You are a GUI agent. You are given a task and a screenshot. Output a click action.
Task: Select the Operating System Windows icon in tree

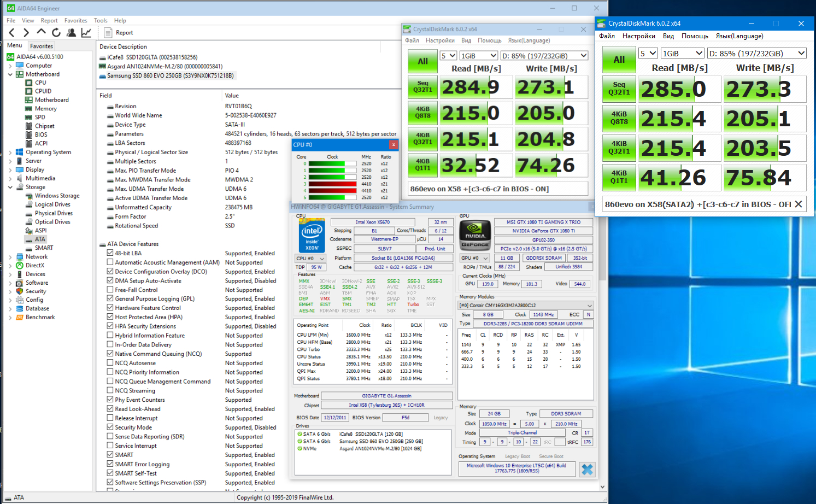[20, 153]
